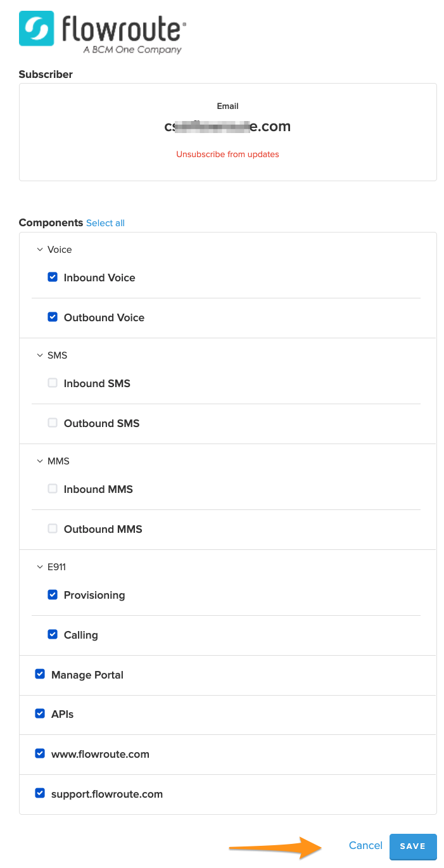This screenshot has width=444, height=868.
Task: Uncheck the Inbound Voice checkbox
Action: click(53, 277)
